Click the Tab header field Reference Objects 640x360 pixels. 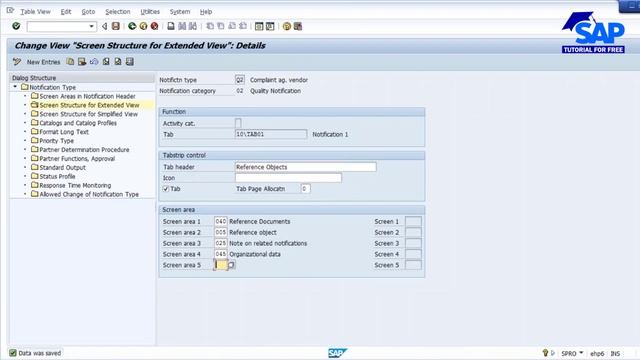tap(306, 167)
